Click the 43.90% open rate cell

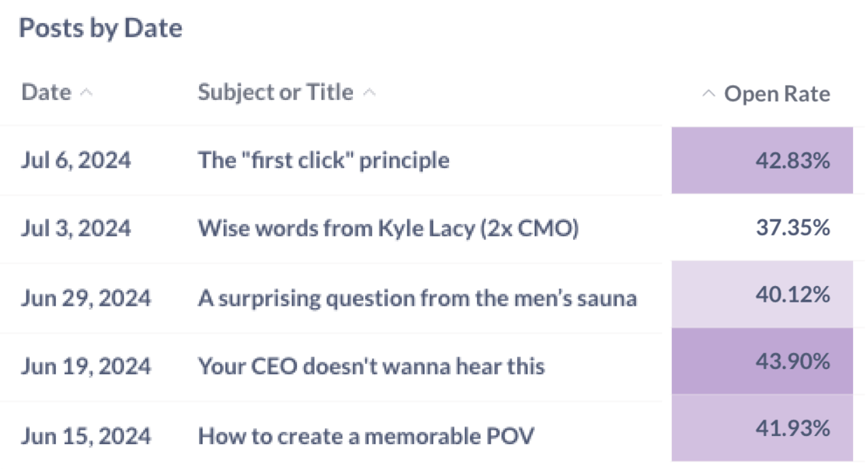[x=762, y=361]
